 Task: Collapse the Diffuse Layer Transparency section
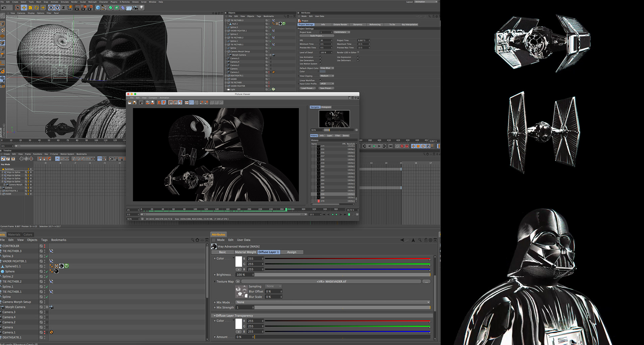(215, 315)
